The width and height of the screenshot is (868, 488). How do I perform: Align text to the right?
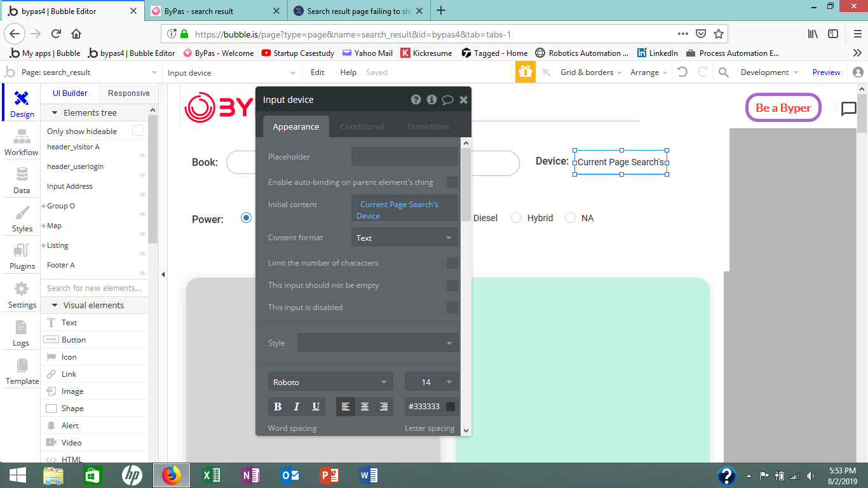383,407
